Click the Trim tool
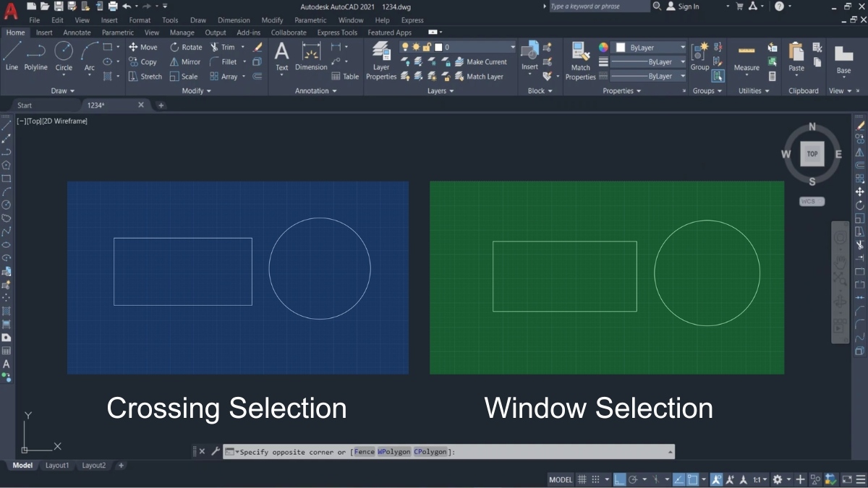 click(x=223, y=47)
